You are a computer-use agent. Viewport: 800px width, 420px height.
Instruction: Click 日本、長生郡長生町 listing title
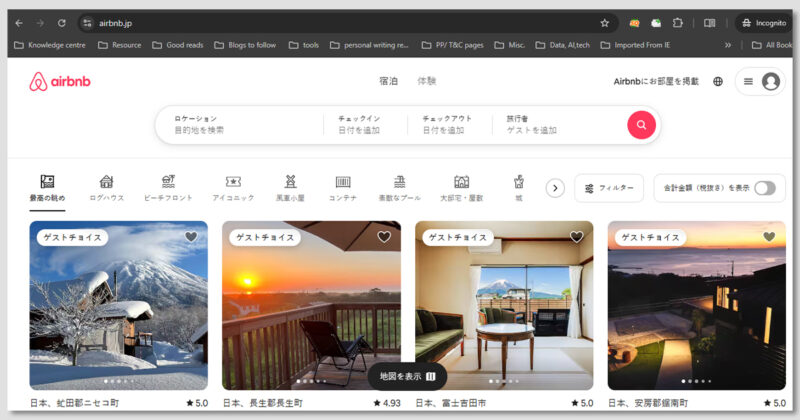tap(263, 403)
